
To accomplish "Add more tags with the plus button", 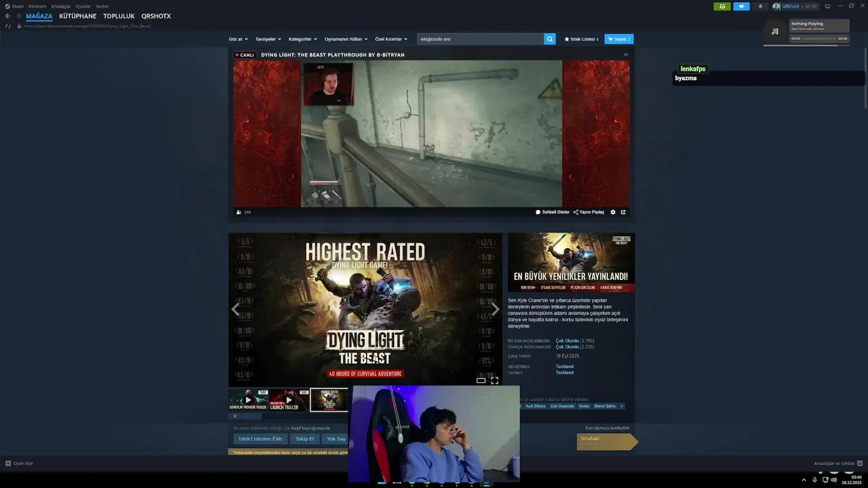I will click(622, 406).
